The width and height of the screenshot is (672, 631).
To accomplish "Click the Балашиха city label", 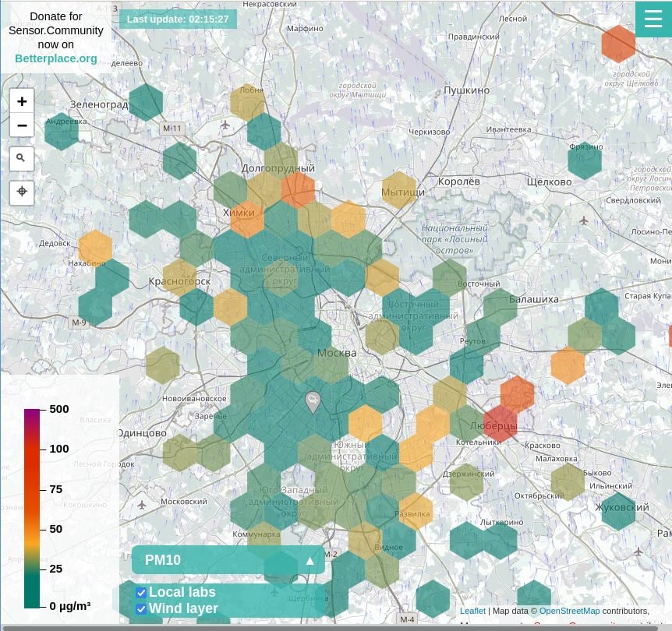I will click(534, 299).
